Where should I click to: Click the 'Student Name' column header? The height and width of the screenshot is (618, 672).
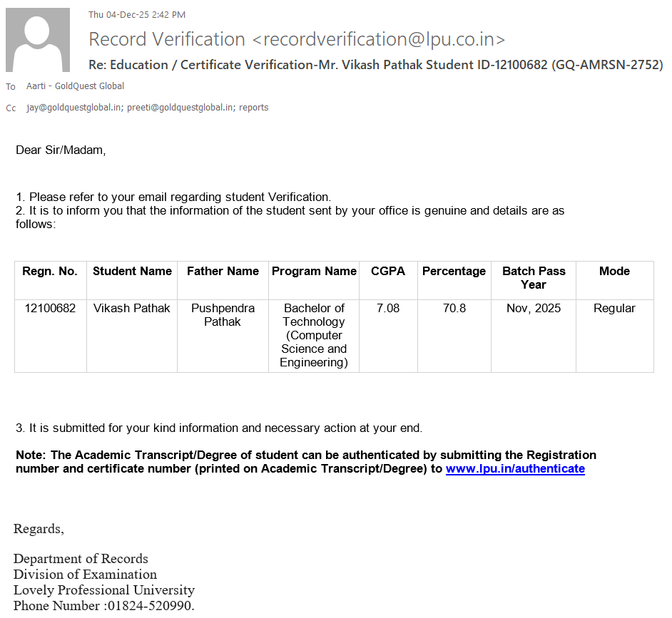tap(132, 272)
